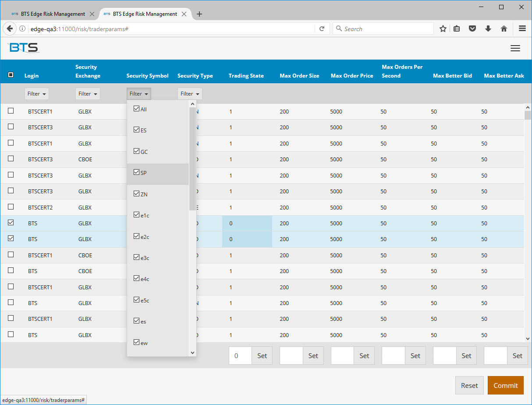Screen dimensions: 532x405
Task: Uncheck lowercase es in symbol filter
Action: [136, 321]
